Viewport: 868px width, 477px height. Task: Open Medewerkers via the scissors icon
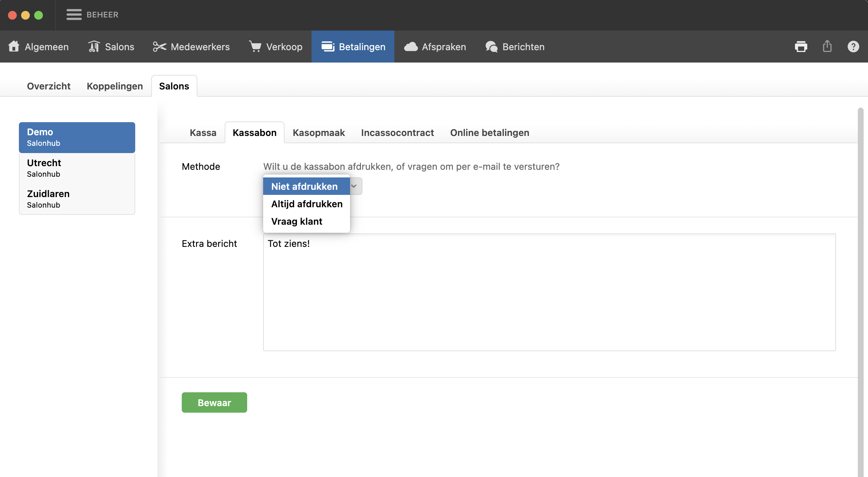point(159,47)
